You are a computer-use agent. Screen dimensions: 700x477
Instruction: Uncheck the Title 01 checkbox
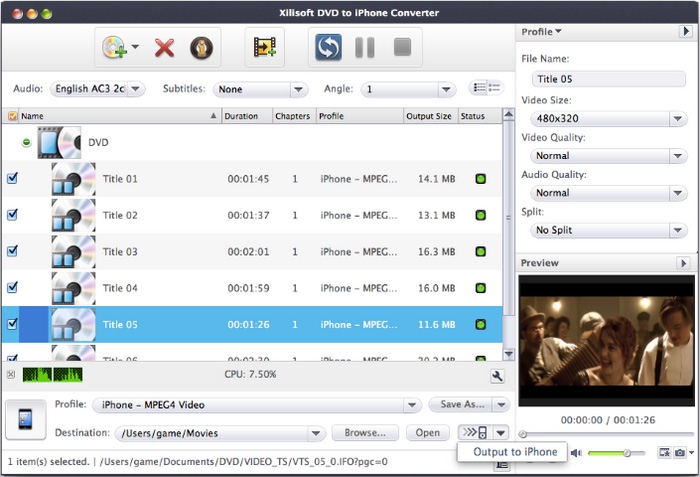[12, 179]
